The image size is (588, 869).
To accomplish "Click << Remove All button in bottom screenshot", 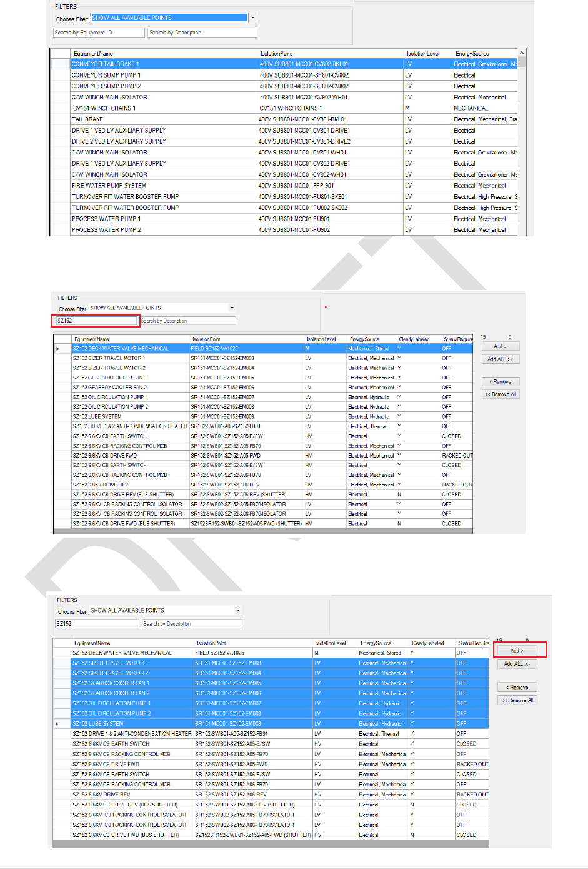I will 517,700.
